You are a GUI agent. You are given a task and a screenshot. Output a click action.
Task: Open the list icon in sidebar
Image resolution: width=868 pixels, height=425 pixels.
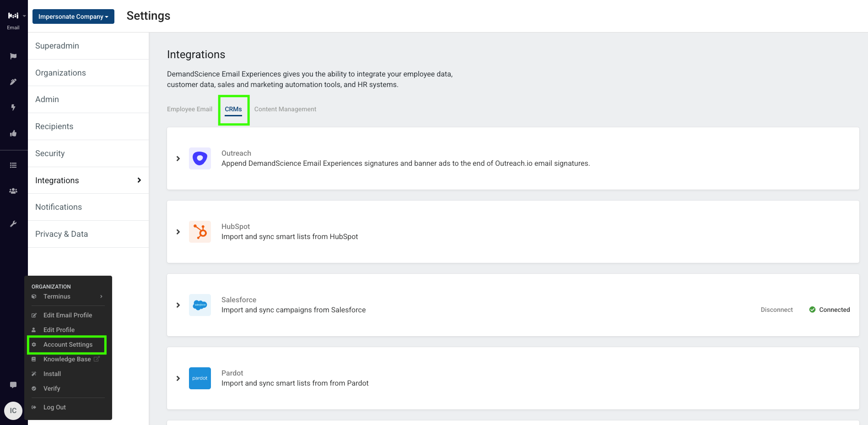13,165
